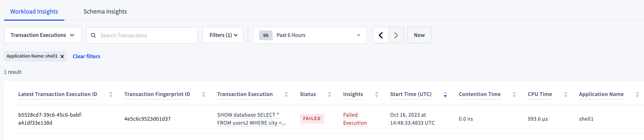Viewport: 644px width, 140px height.
Task: Click the sort icon on Status column
Action: tap(330, 94)
